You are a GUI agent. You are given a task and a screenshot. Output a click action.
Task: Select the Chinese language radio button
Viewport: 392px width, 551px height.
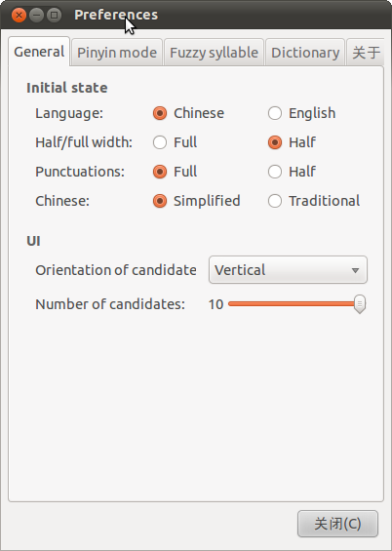(x=160, y=113)
